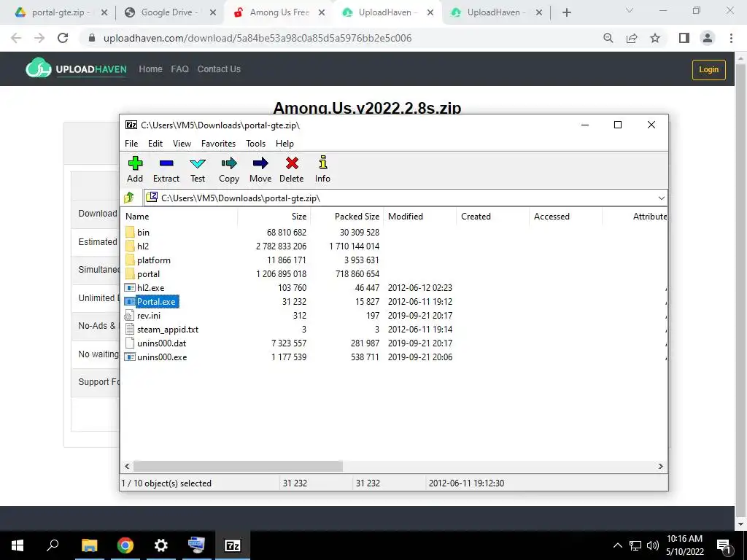This screenshot has width=747, height=560.
Task: Click the taskbar clock showing 10:16 AM
Action: 684,545
